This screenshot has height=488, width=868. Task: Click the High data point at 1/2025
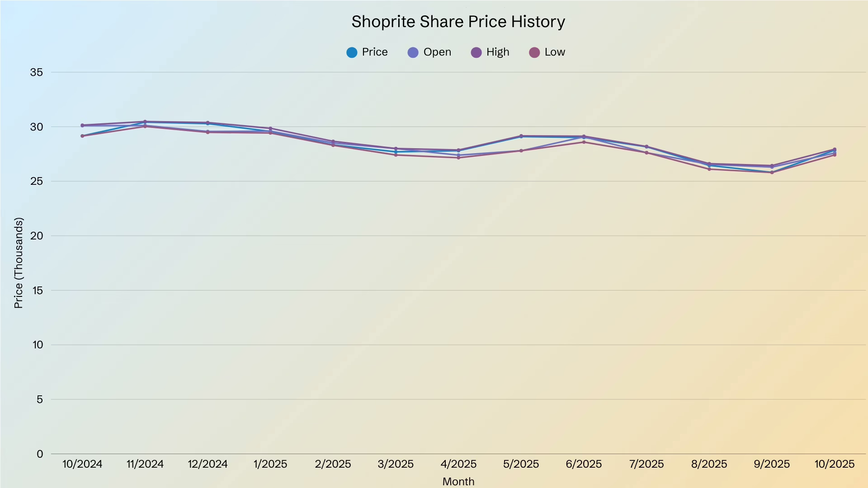coord(270,129)
